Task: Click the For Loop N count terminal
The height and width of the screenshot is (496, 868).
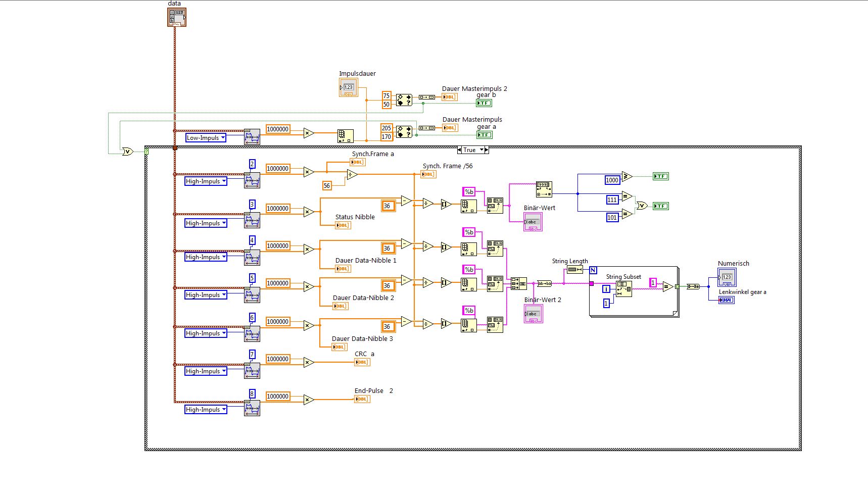Action: (x=593, y=270)
